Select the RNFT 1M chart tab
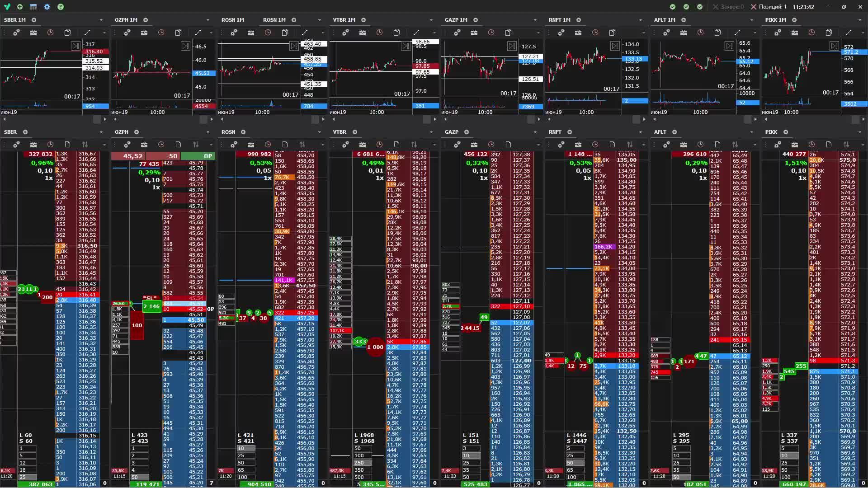This screenshot has height=488, width=868. pos(559,20)
